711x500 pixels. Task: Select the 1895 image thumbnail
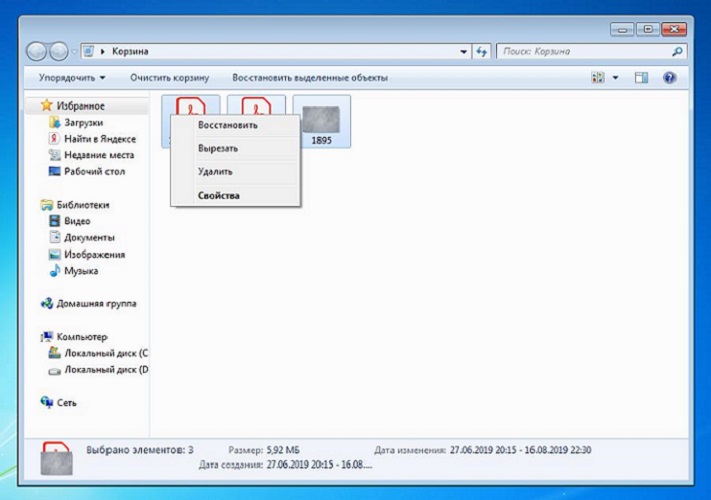point(321,119)
